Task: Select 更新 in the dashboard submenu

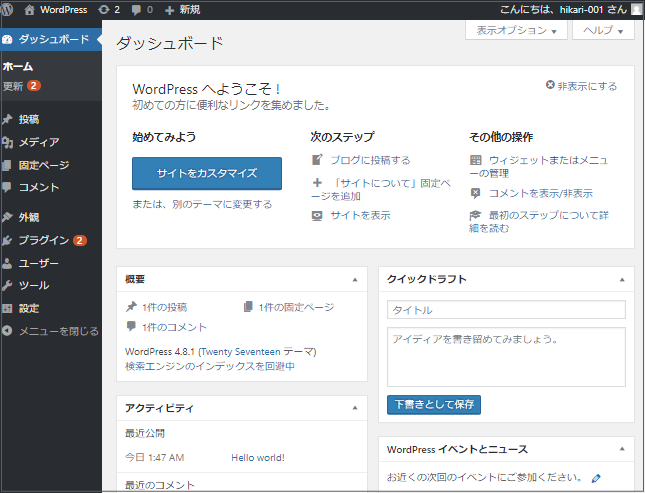Action: 13,86
